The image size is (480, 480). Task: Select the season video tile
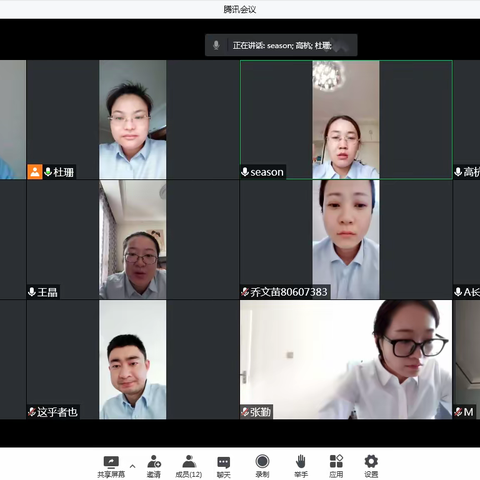click(346, 120)
